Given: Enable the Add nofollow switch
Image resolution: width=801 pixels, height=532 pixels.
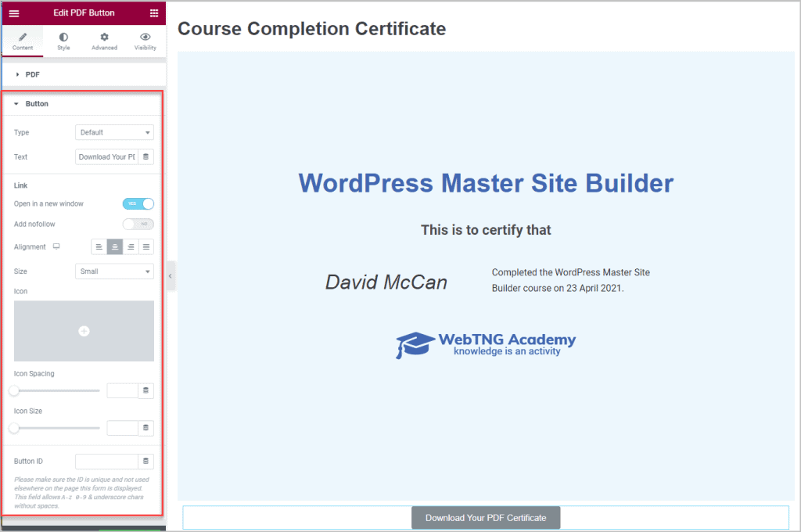Looking at the screenshot, I should 138,225.
